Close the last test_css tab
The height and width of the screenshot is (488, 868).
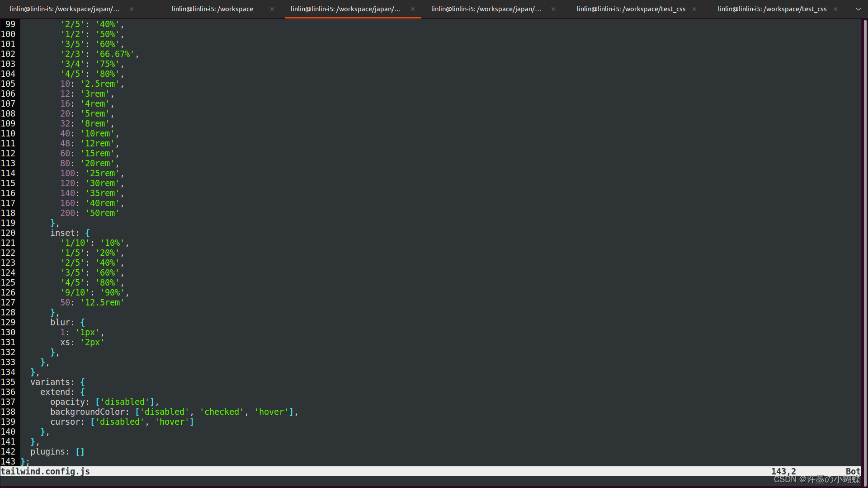point(835,9)
